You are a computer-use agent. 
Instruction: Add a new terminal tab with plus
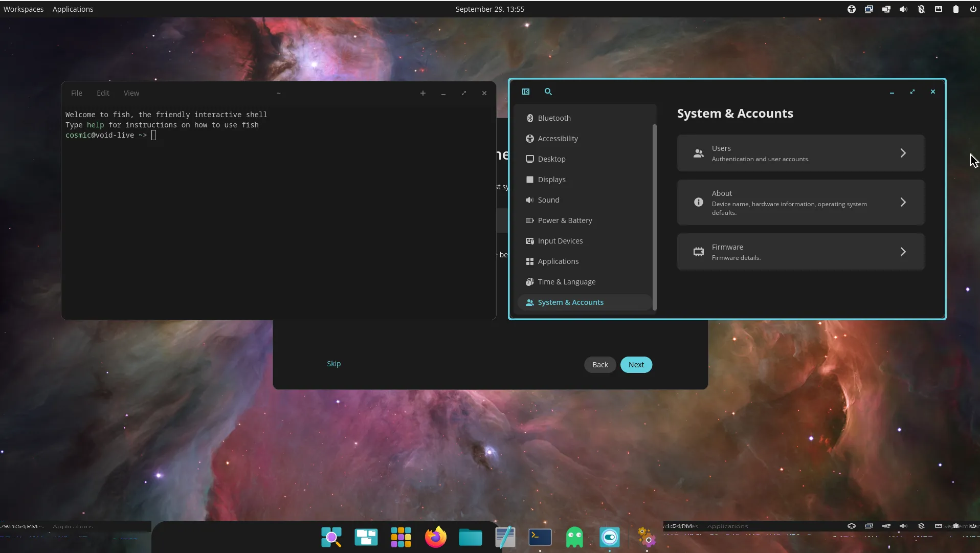coord(422,93)
